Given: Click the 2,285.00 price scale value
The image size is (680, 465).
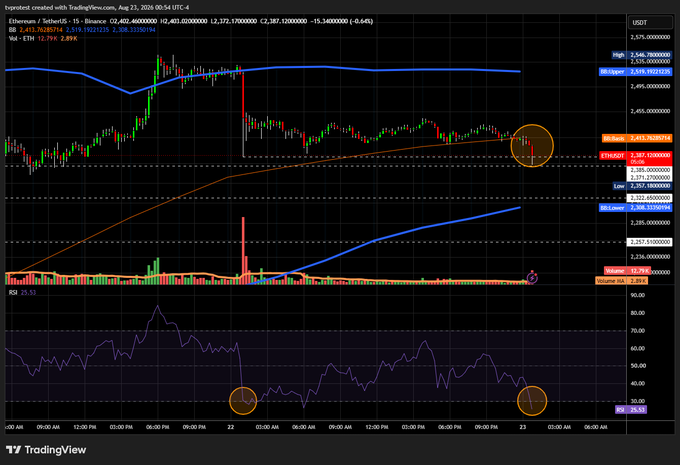Looking at the screenshot, I should pos(650,223).
